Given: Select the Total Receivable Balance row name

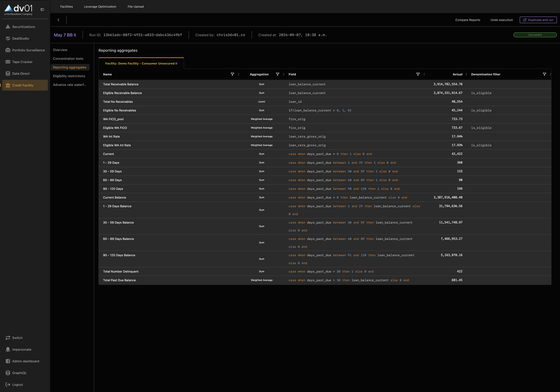Looking at the screenshot, I should click(x=121, y=84).
